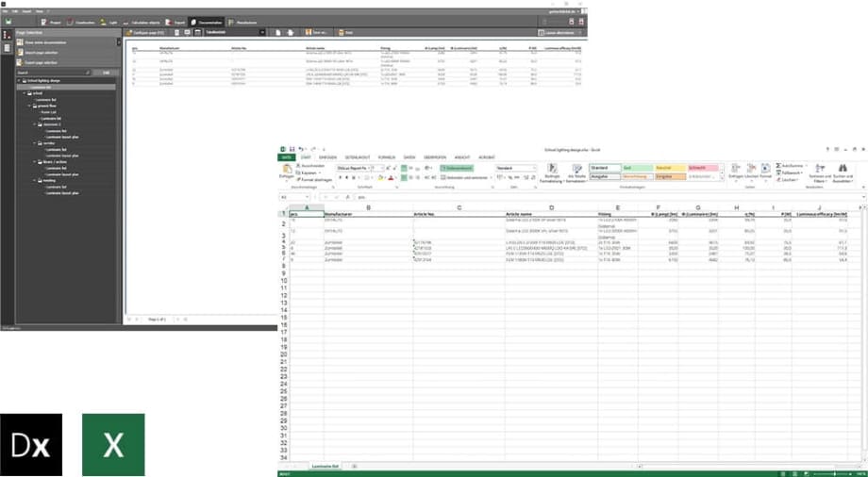Collapse the school tree node

pyautogui.click(x=25, y=93)
